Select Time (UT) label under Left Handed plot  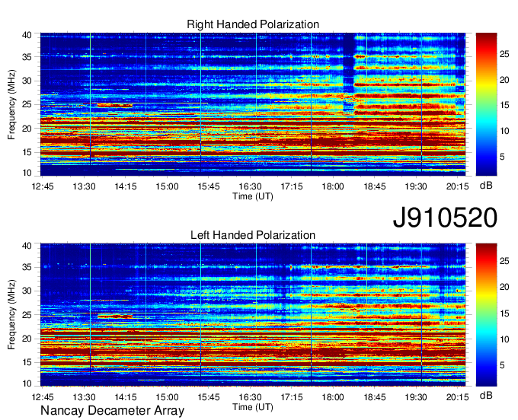(253, 407)
